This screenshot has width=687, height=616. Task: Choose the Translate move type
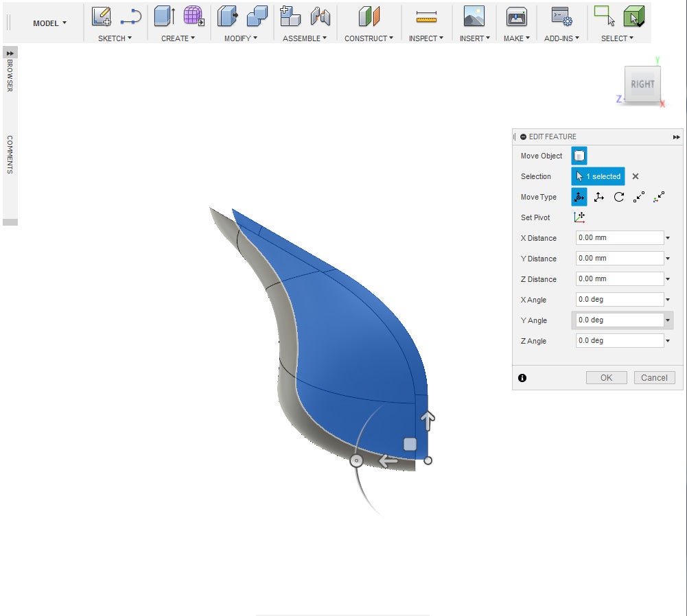pos(599,197)
